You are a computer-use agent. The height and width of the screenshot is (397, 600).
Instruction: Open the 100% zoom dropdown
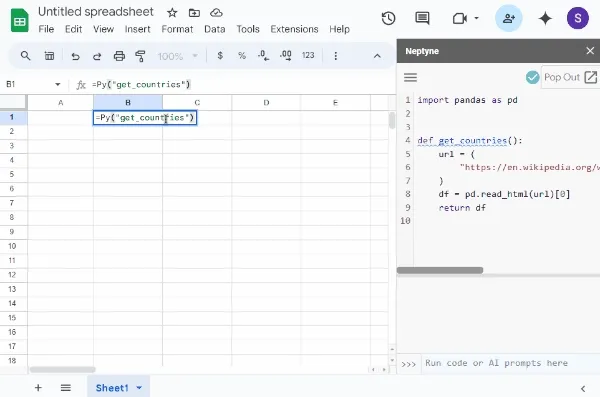pos(178,56)
